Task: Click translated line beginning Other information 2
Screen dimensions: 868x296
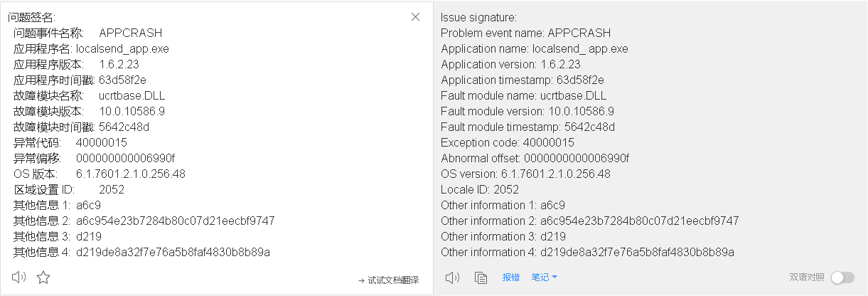Action: pos(590,221)
